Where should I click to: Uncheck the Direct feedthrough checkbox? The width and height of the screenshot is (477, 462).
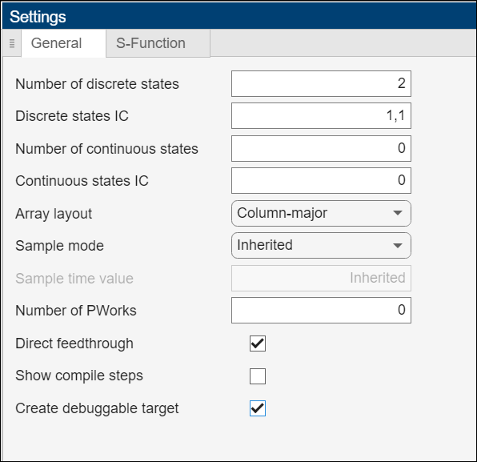258,344
